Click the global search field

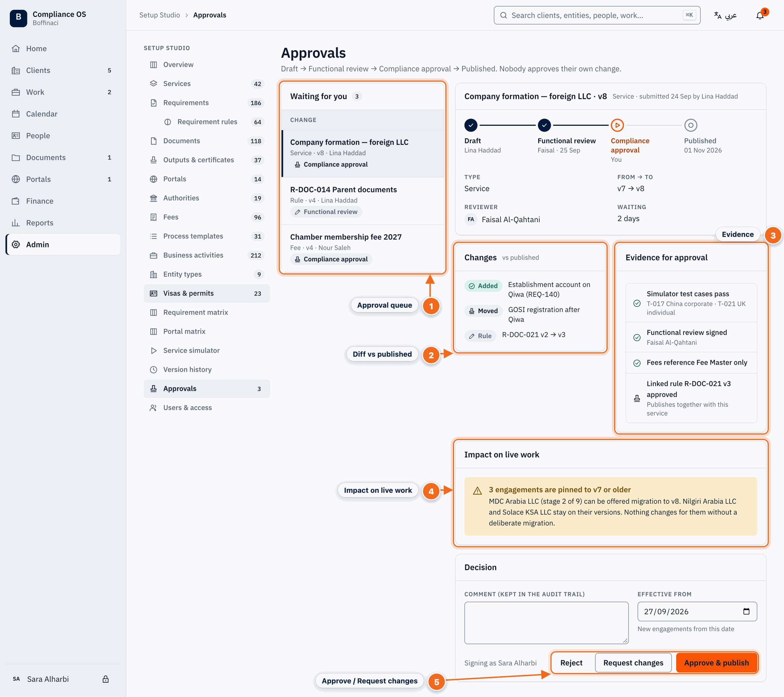[597, 15]
